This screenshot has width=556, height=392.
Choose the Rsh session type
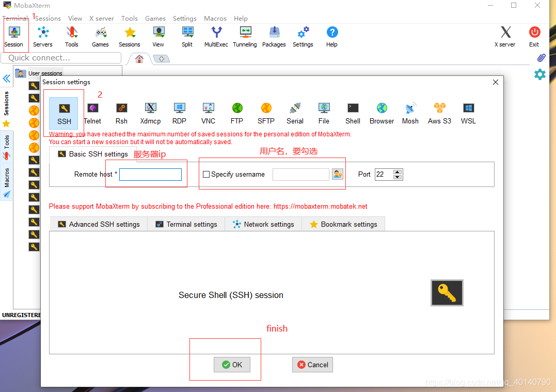tap(121, 114)
